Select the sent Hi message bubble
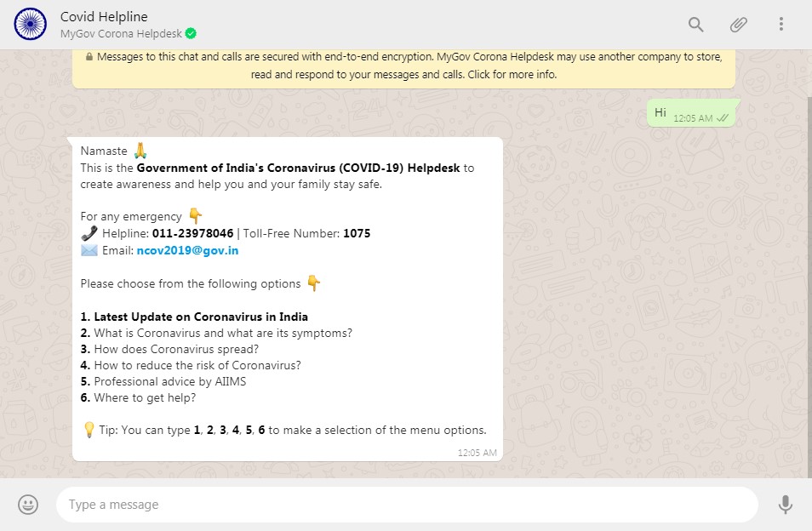The height and width of the screenshot is (531, 812). (692, 113)
